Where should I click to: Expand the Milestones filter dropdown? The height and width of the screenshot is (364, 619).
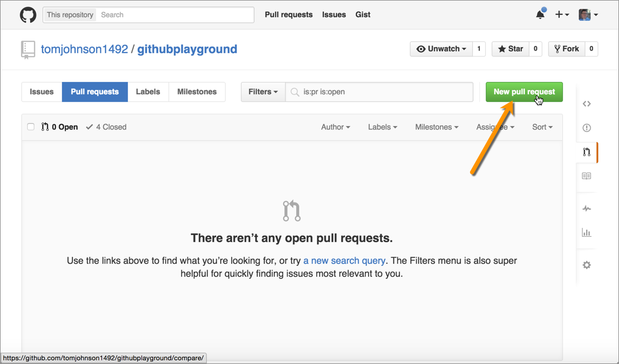click(x=436, y=127)
